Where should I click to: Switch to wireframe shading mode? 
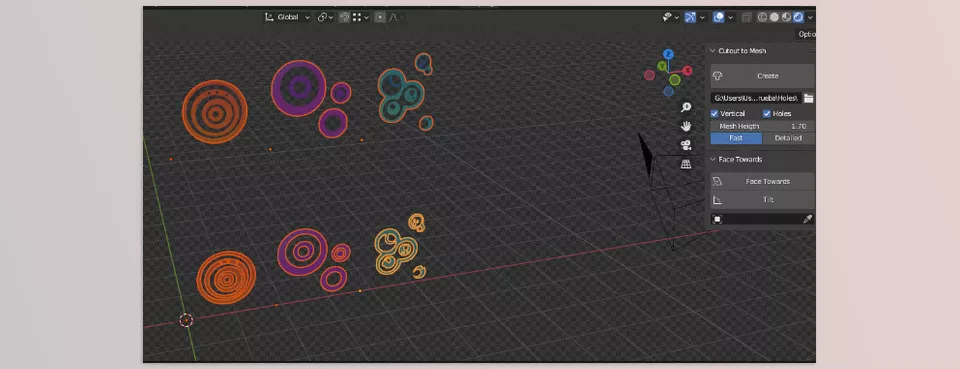763,17
